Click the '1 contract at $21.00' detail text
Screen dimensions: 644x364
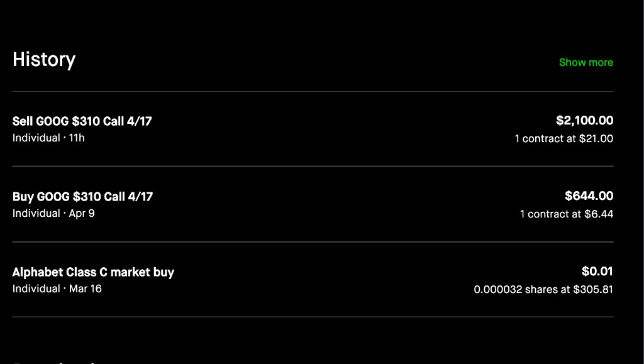pos(564,139)
